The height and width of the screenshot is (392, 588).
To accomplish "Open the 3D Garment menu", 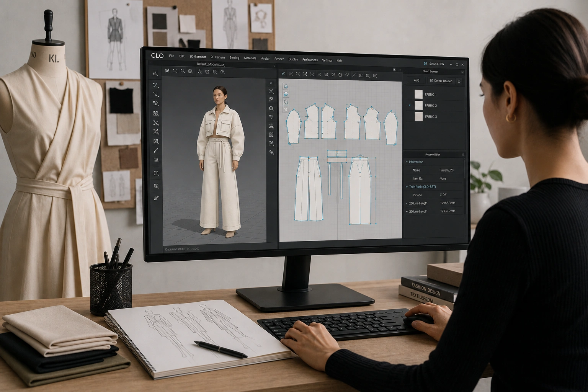I will [x=198, y=57].
